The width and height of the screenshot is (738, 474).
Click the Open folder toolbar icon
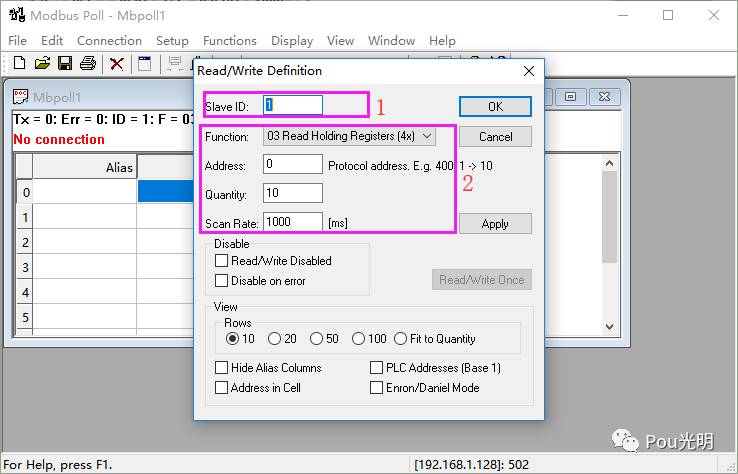tap(42, 64)
